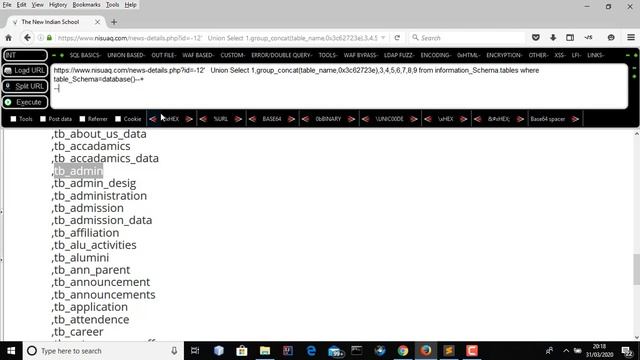This screenshot has width=640, height=360.
Task: Close The New Indian School tab
Action: click(97, 22)
